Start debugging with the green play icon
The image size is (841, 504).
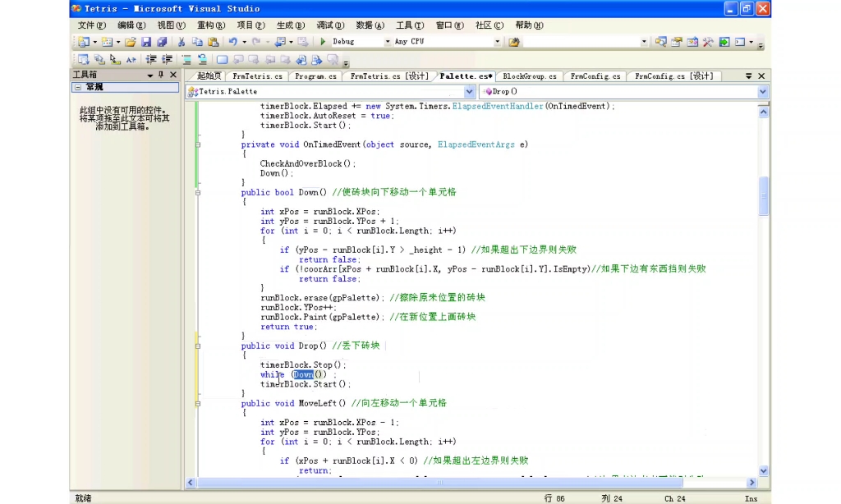pyautogui.click(x=323, y=41)
